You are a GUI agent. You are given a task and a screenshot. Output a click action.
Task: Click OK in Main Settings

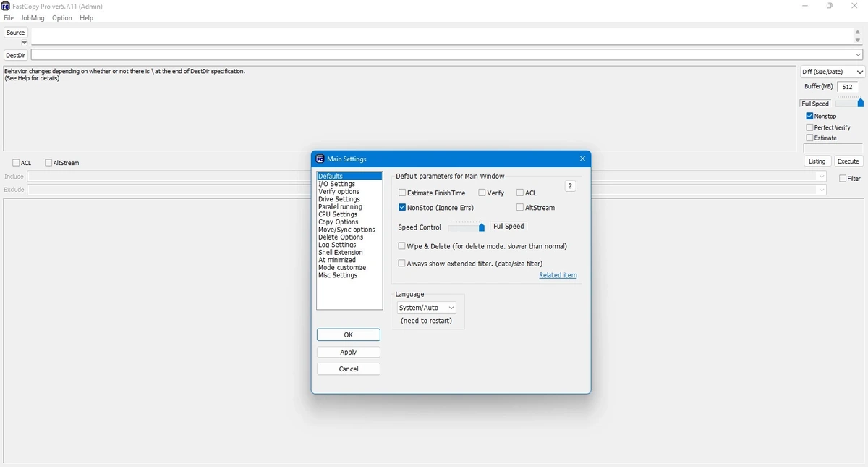pos(349,335)
